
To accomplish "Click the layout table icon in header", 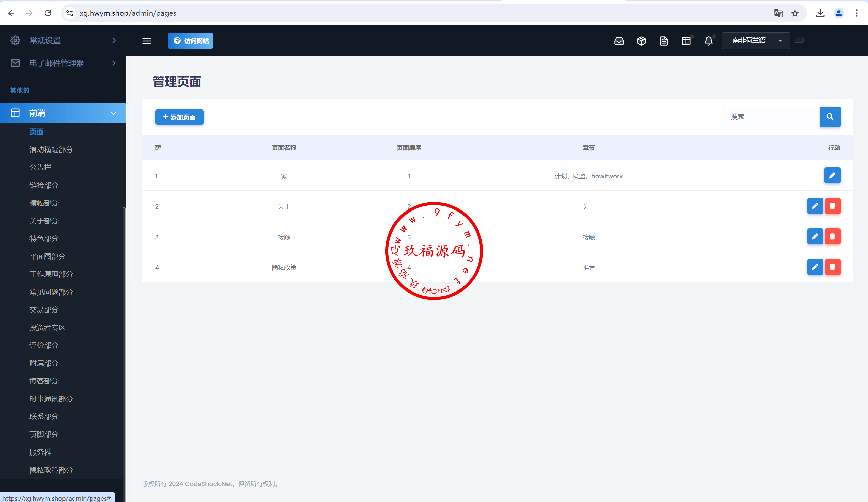I will tap(686, 41).
